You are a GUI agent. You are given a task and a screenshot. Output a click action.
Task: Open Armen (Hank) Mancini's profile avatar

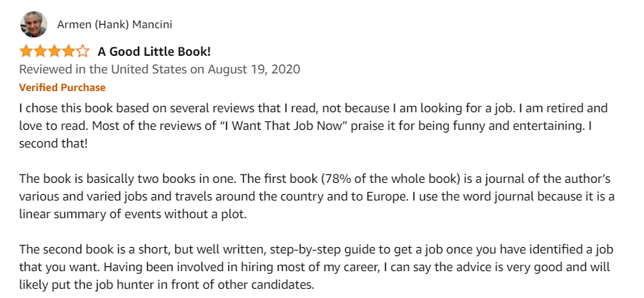34,24
